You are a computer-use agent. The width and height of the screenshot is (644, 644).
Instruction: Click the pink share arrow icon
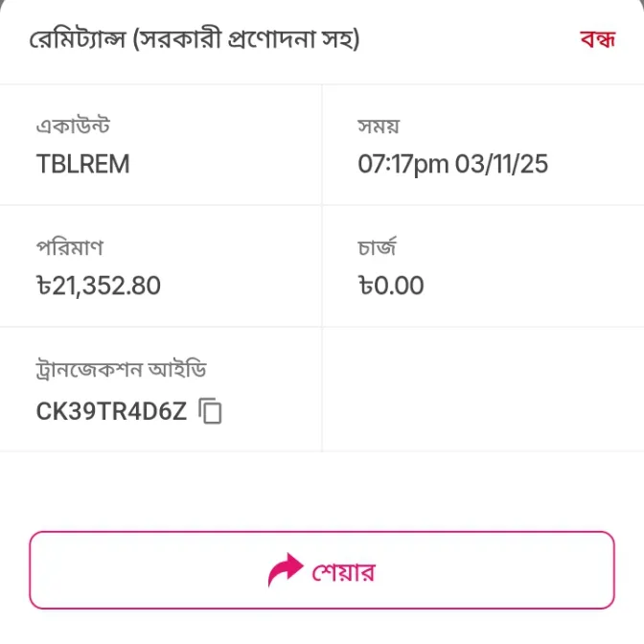click(285, 572)
